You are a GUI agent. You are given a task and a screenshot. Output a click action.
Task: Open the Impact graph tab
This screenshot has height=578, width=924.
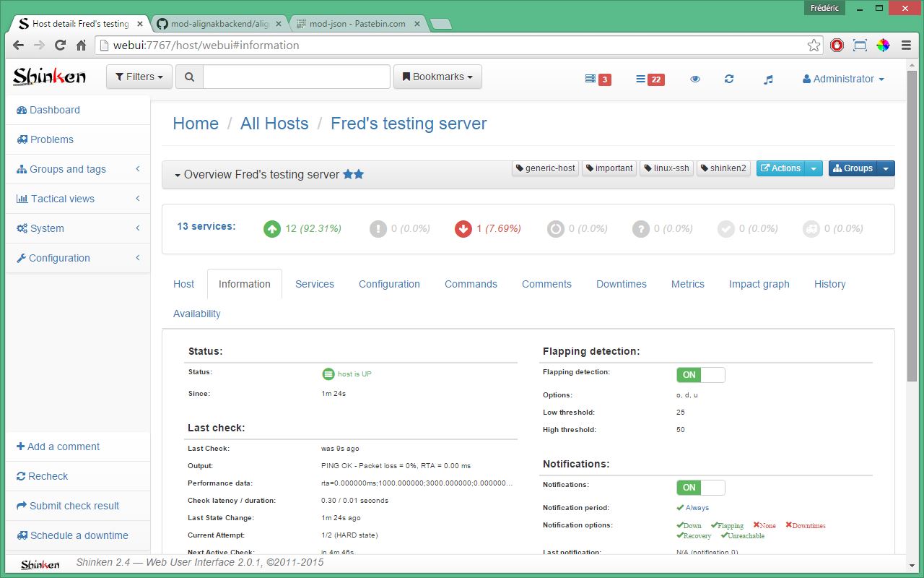[x=759, y=284]
